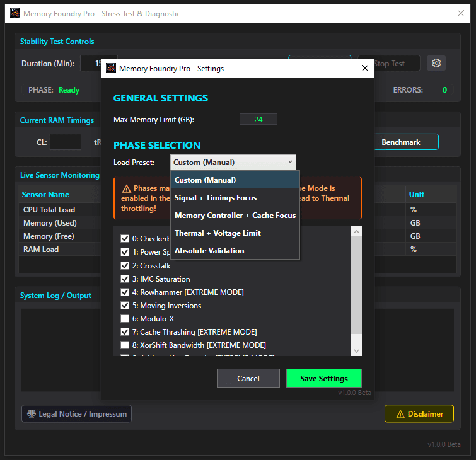Click Max Memory Limit (GB) field
This screenshot has width=476, height=460.
pyautogui.click(x=258, y=119)
